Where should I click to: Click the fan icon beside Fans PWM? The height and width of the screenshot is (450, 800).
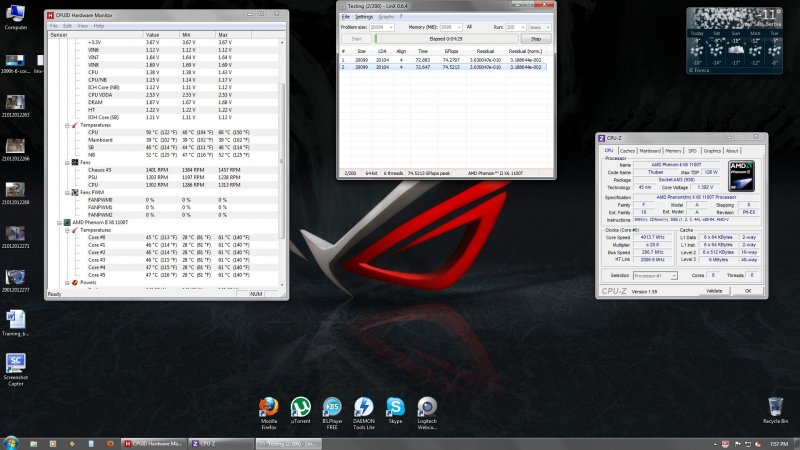tap(75, 192)
